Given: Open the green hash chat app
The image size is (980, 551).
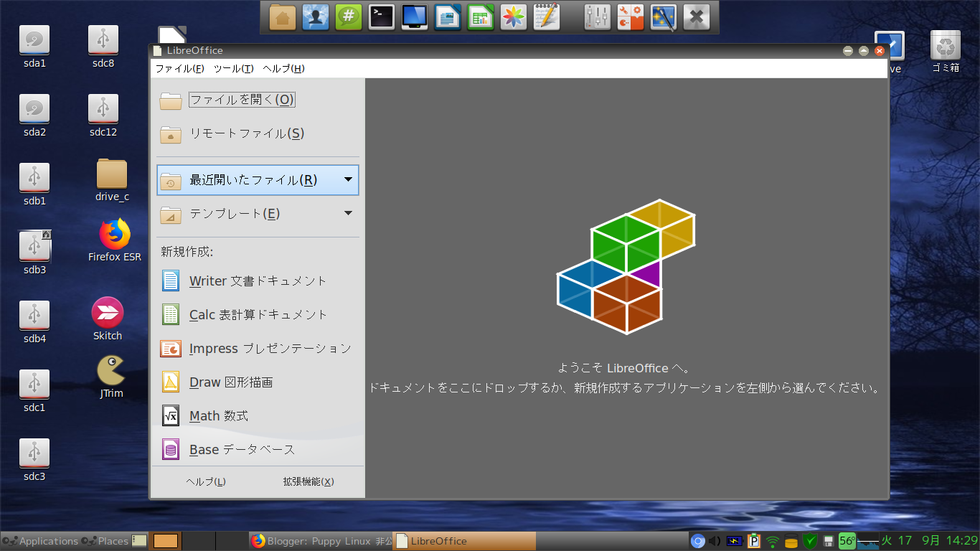Looking at the screenshot, I should [x=349, y=17].
